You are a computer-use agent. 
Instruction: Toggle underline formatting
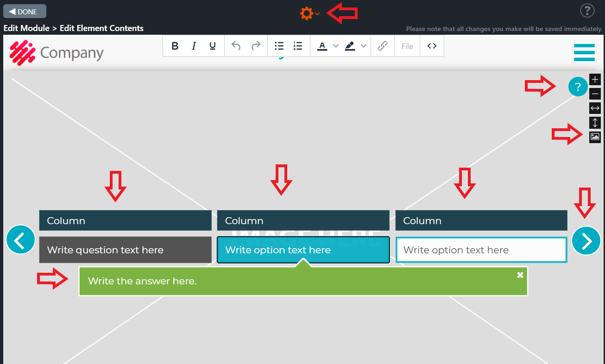click(x=213, y=46)
